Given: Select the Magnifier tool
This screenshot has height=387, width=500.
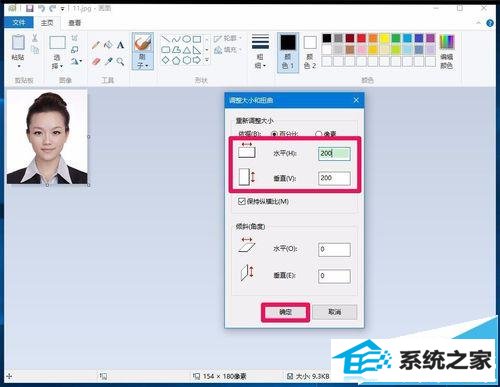Looking at the screenshot, I should click(x=120, y=61).
